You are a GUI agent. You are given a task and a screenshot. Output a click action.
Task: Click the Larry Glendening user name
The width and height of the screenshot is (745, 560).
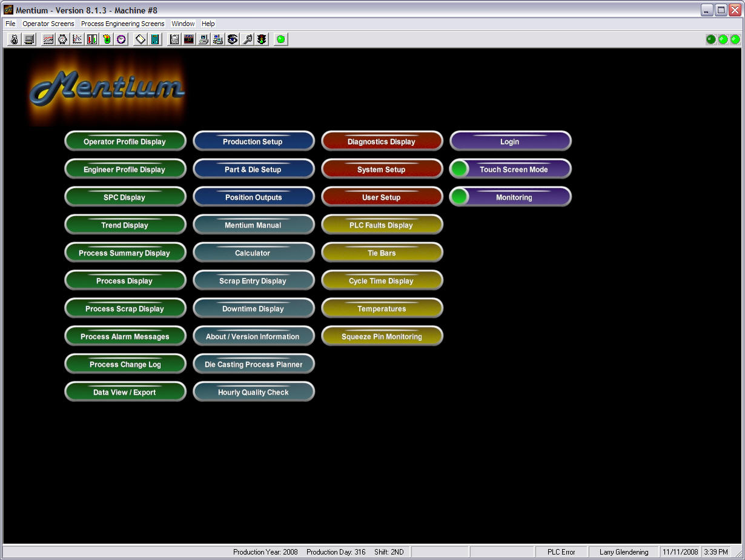(624, 552)
